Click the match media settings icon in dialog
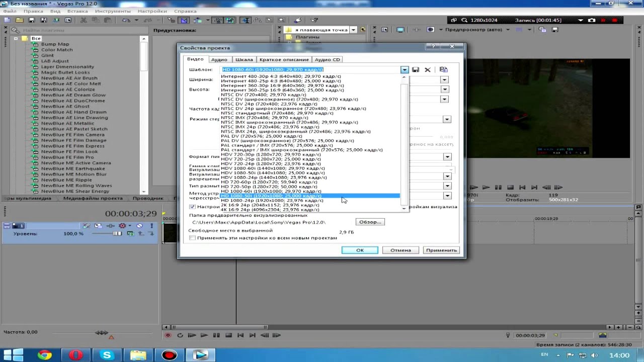This screenshot has height=362, width=644. point(443,69)
